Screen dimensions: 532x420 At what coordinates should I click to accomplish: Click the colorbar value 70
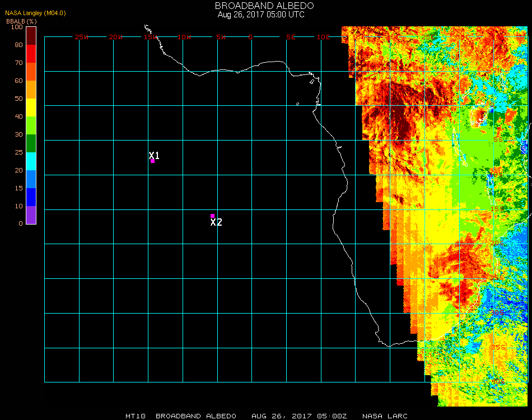(x=18, y=63)
